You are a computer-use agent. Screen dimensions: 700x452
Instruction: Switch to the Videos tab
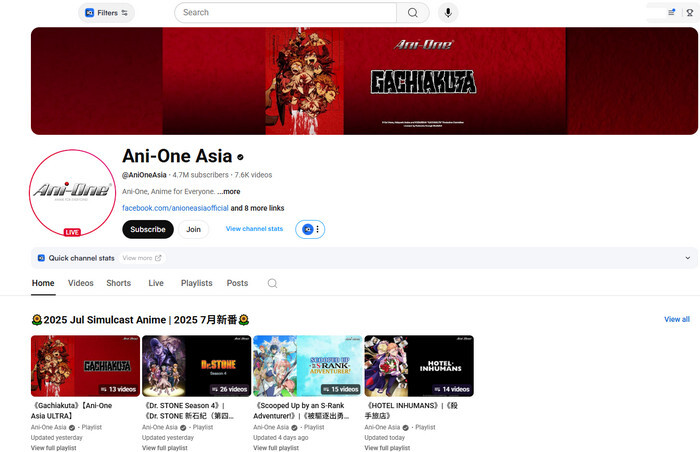coord(81,283)
